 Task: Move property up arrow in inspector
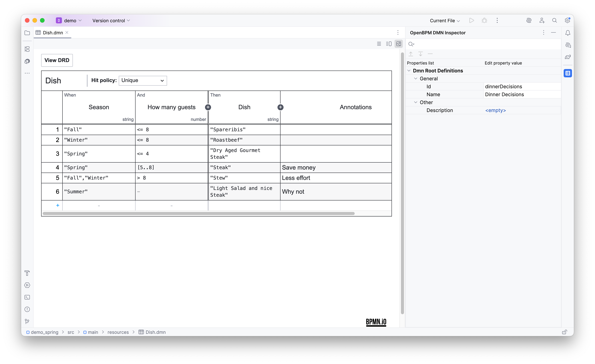coord(411,54)
